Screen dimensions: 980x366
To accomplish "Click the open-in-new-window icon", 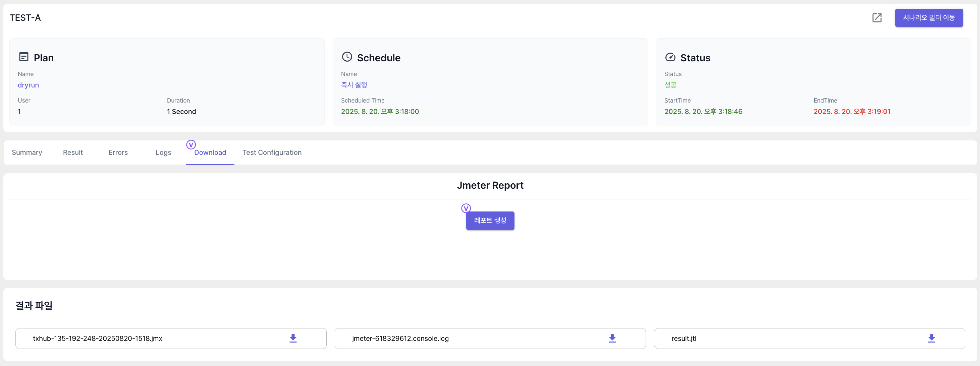I will click(x=876, y=17).
